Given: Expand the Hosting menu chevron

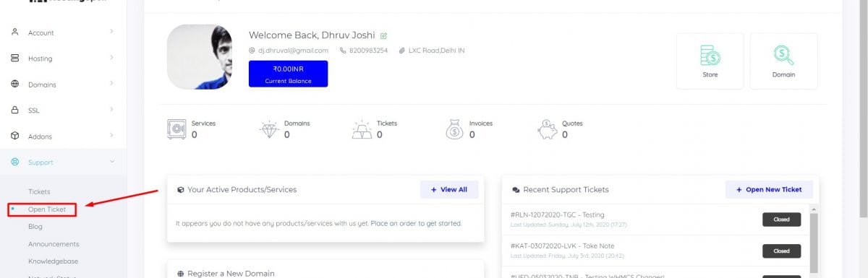Looking at the screenshot, I should click(111, 58).
